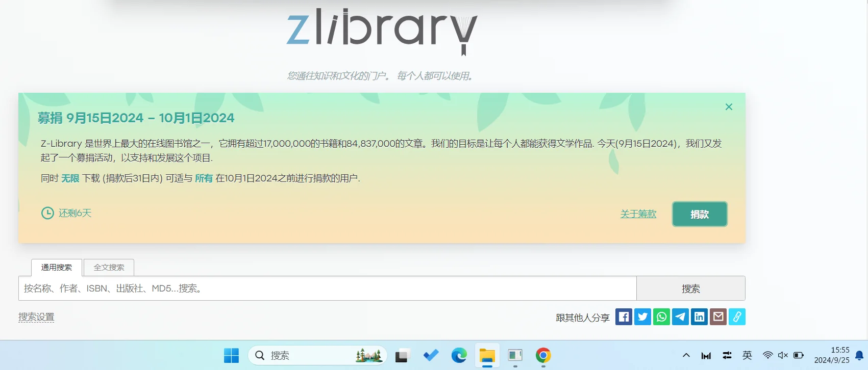Screen dimensions: 868x370
Task: Switch to Google Chrome on the taskbar
Action: (x=543, y=355)
